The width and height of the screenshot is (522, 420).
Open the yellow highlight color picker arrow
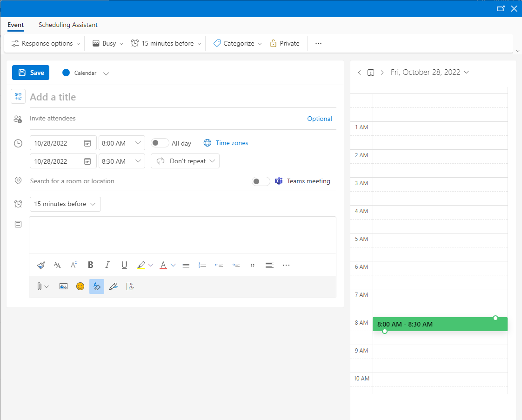[151, 265]
